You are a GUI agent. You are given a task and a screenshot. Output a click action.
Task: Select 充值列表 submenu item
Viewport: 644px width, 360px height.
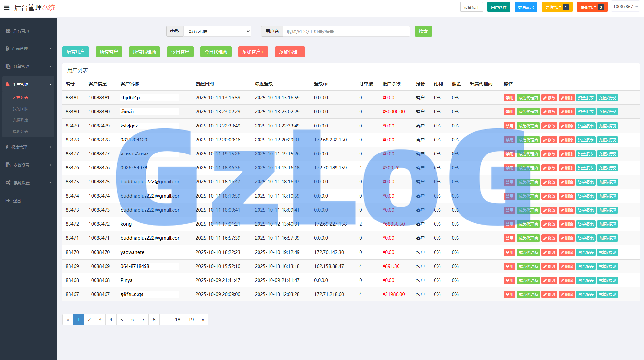coord(20,120)
